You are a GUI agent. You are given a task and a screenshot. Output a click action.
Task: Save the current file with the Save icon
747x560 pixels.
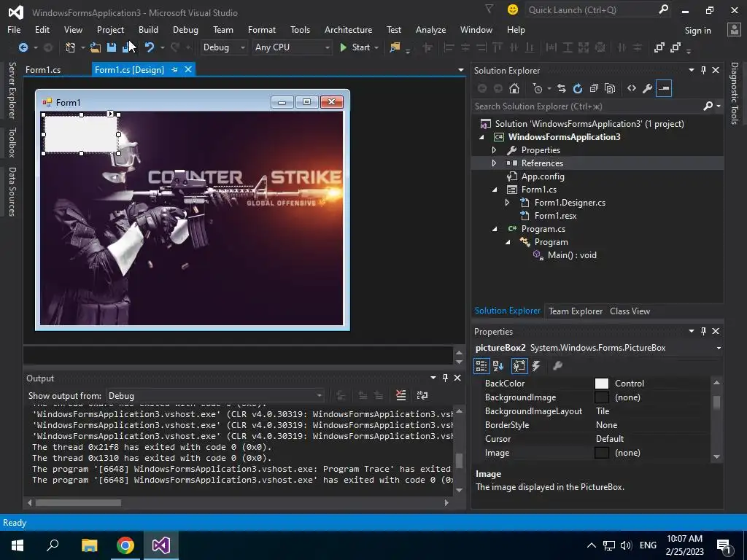[112, 47]
